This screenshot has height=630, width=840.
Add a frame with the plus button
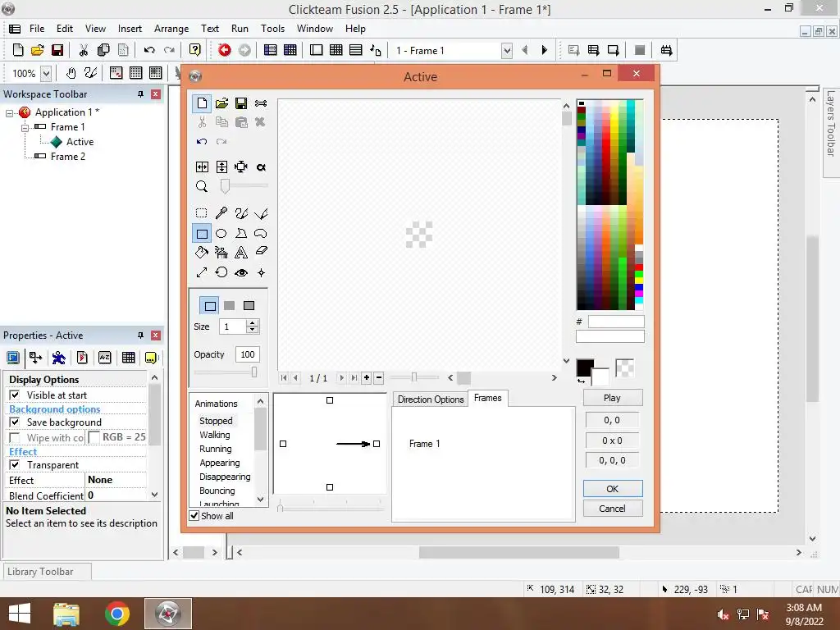[367, 377]
